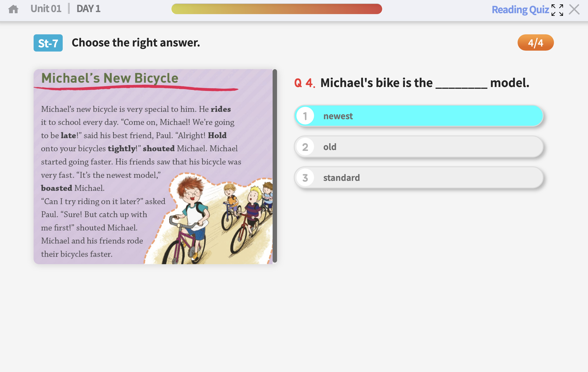Click the number 3 answer circle

click(x=305, y=178)
